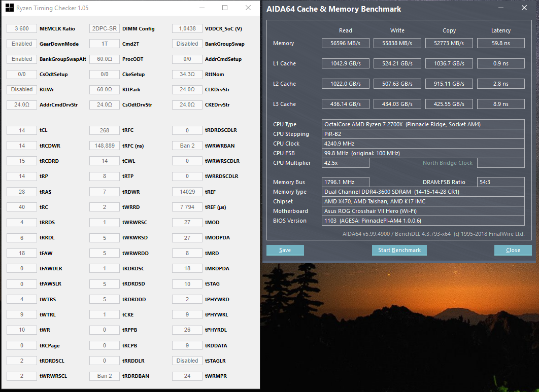Minimize the AIDA64 benchmark window
Screen dimensions: 539x392
coord(501,8)
